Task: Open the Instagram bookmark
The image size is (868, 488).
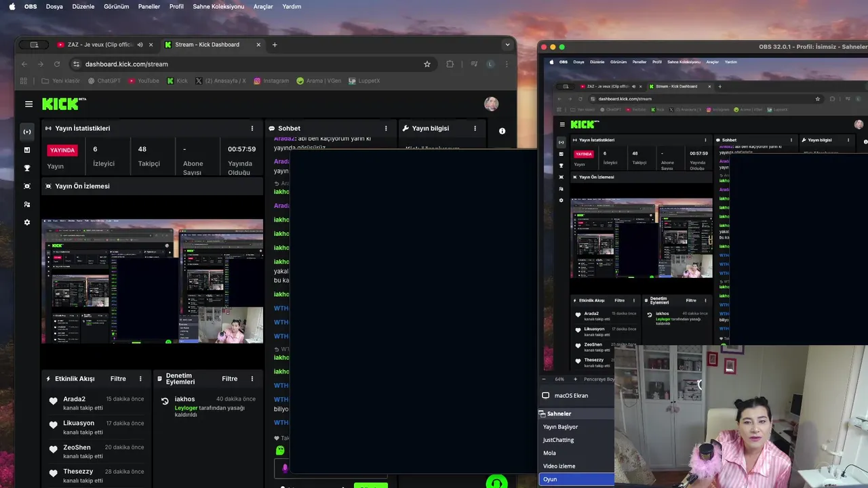Action: (271, 81)
